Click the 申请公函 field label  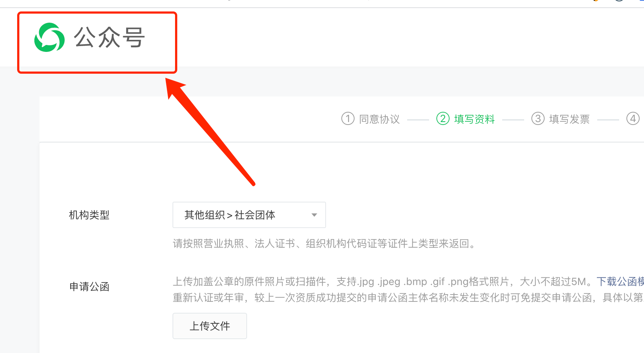(89, 286)
